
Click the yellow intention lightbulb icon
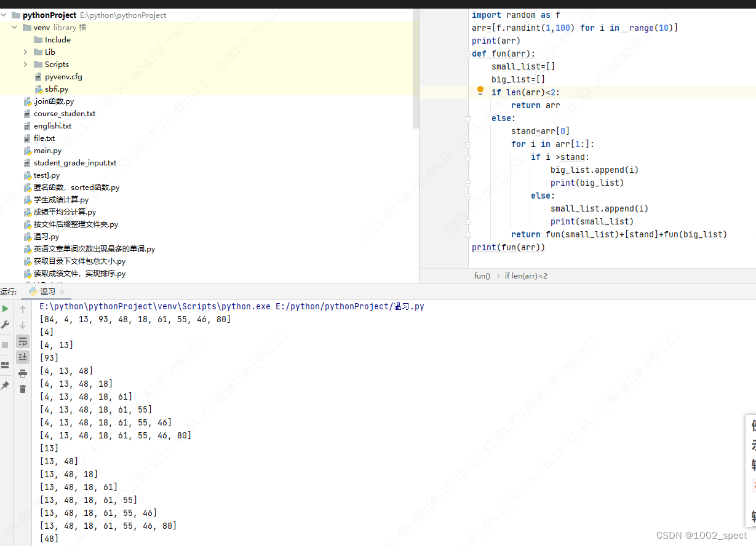point(481,91)
